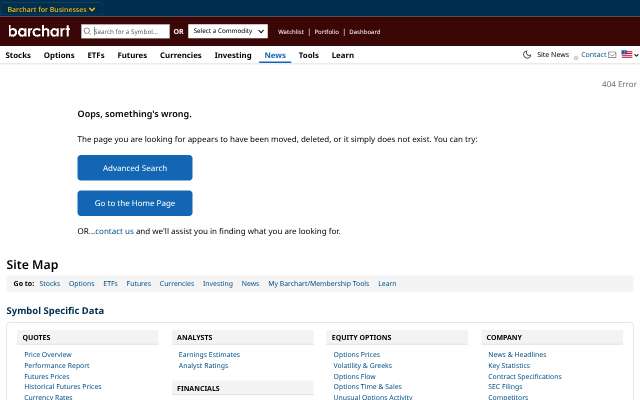Image resolution: width=640 pixels, height=400 pixels.
Task: Click the Contact header link
Action: click(593, 54)
